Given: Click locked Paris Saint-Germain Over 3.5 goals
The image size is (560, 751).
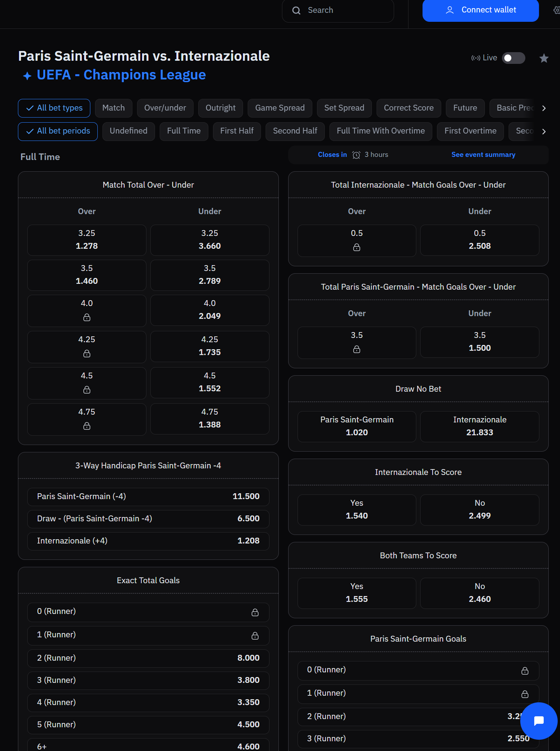Looking at the screenshot, I should 357,343.
